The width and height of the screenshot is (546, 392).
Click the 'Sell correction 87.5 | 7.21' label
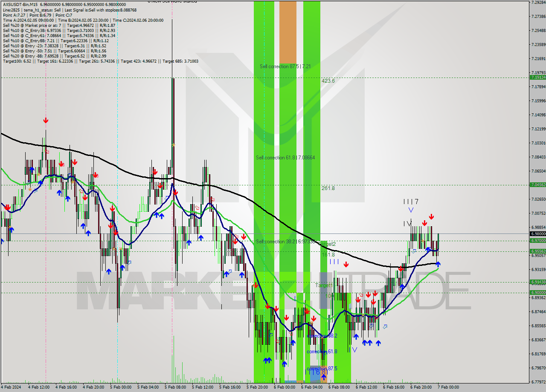pyautogui.click(x=285, y=66)
